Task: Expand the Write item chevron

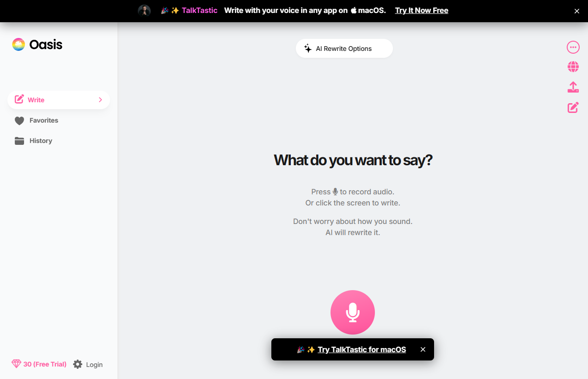Action: point(100,100)
